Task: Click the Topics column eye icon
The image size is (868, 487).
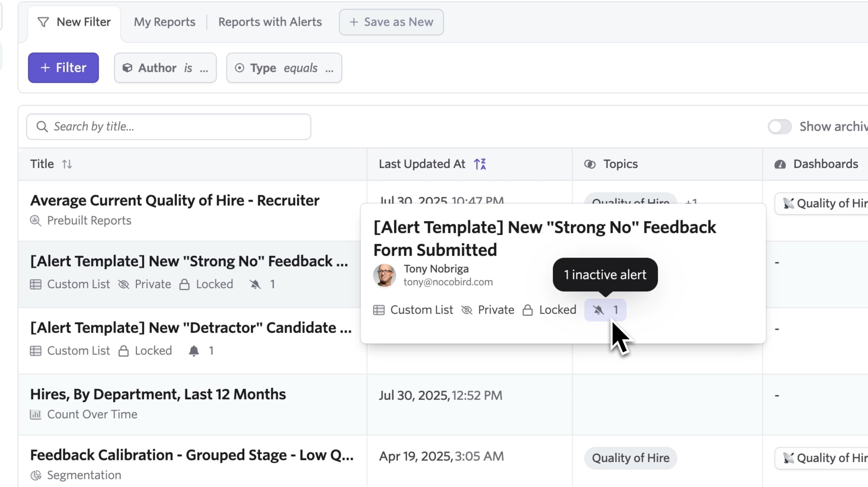Action: click(590, 164)
